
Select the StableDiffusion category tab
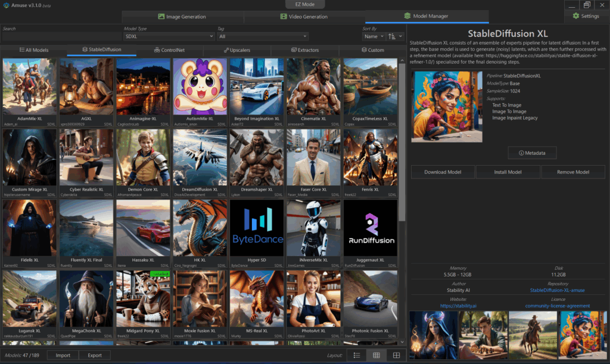click(x=101, y=50)
